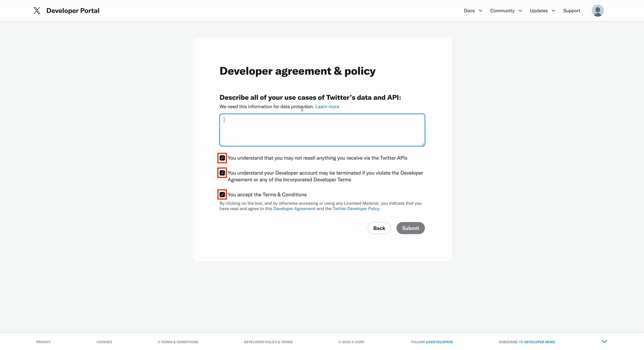
Task: Click the Back button
Action: (379, 228)
